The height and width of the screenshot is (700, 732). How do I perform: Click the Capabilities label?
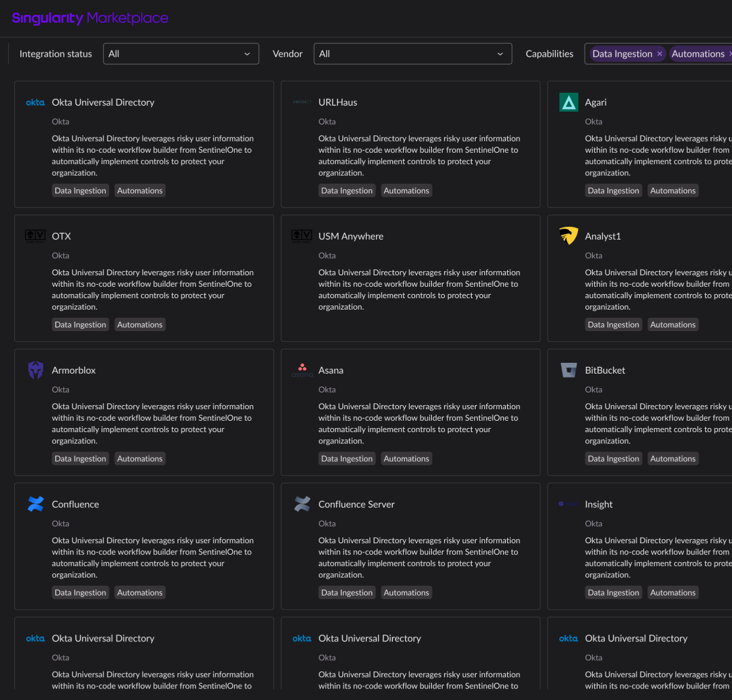coord(550,54)
